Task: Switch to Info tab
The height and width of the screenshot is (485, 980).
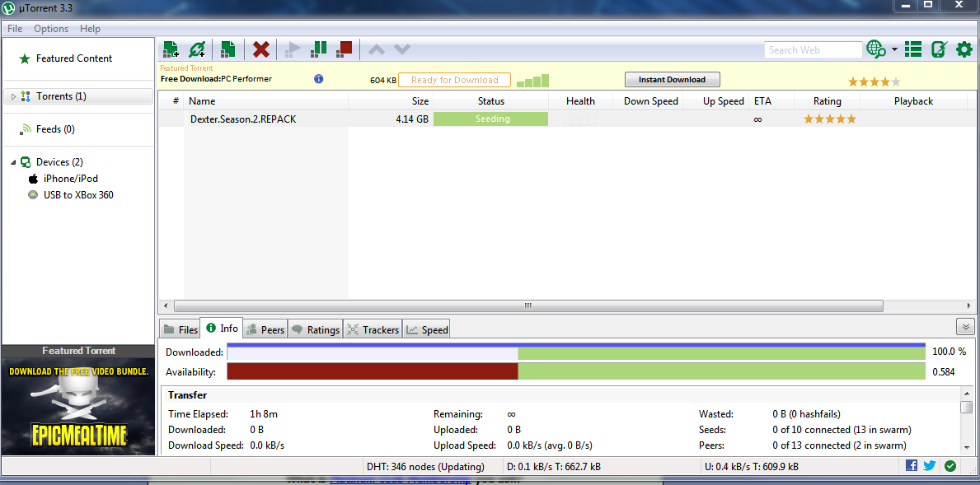Action: 222,329
